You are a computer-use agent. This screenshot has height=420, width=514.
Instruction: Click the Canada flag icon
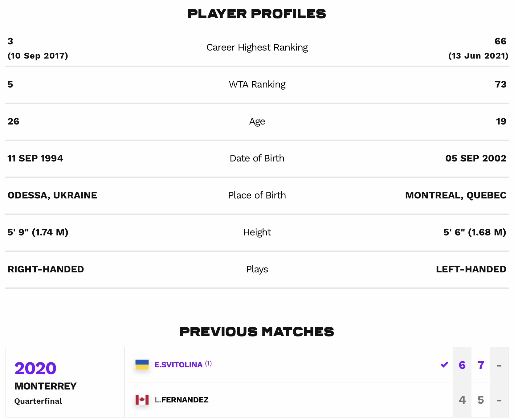pyautogui.click(x=142, y=400)
